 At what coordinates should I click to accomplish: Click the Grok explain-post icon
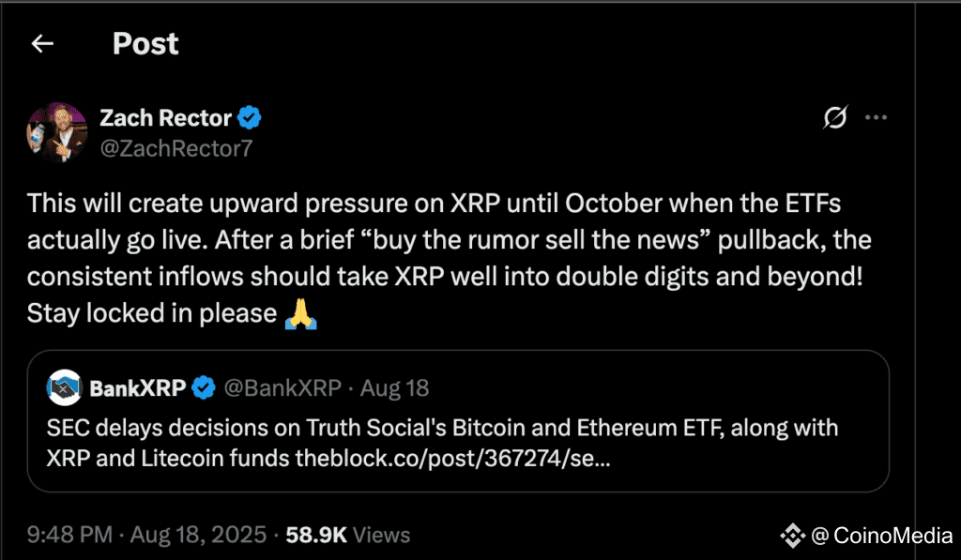834,117
